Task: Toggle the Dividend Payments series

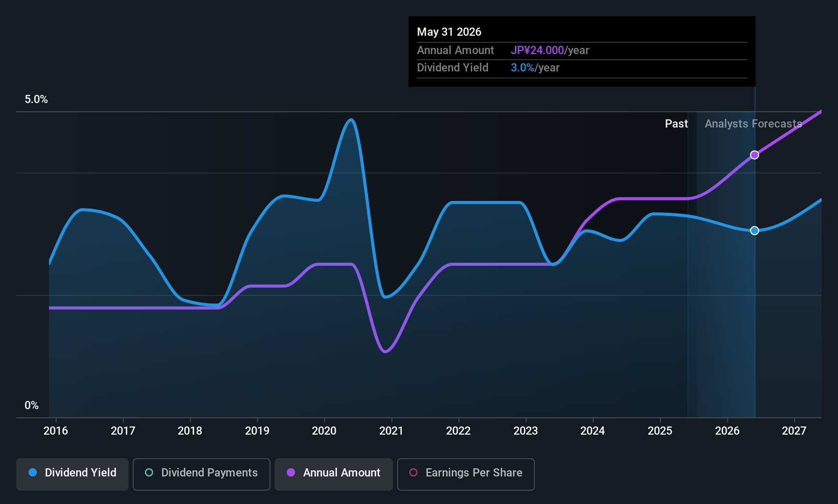Action: (x=202, y=474)
